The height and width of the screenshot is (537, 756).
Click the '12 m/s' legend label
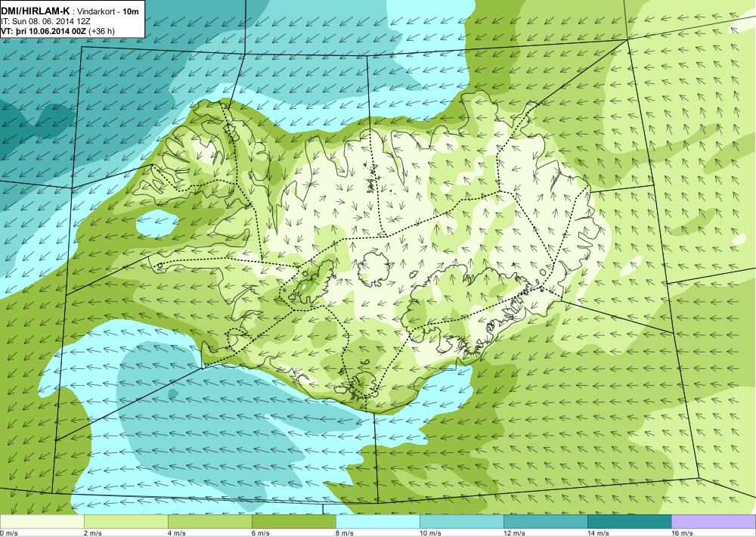click(x=514, y=533)
